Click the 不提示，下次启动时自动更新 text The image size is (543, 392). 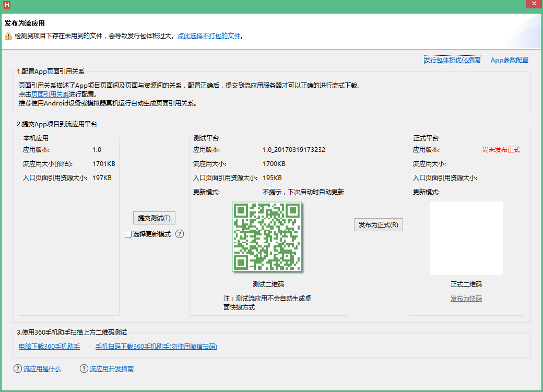(303, 192)
